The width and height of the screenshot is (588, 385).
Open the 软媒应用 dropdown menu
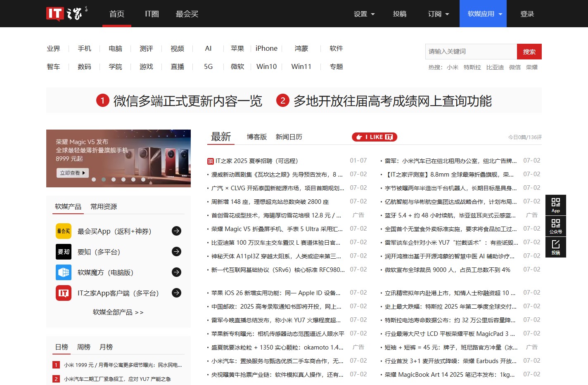click(483, 14)
